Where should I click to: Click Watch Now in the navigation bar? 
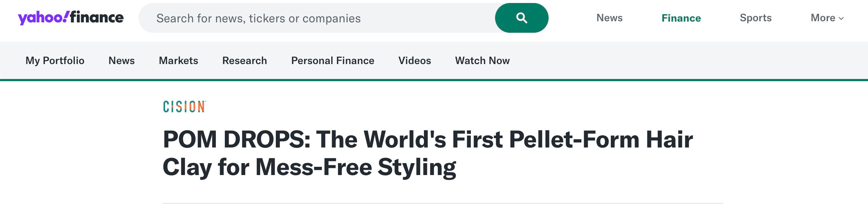[x=482, y=60]
